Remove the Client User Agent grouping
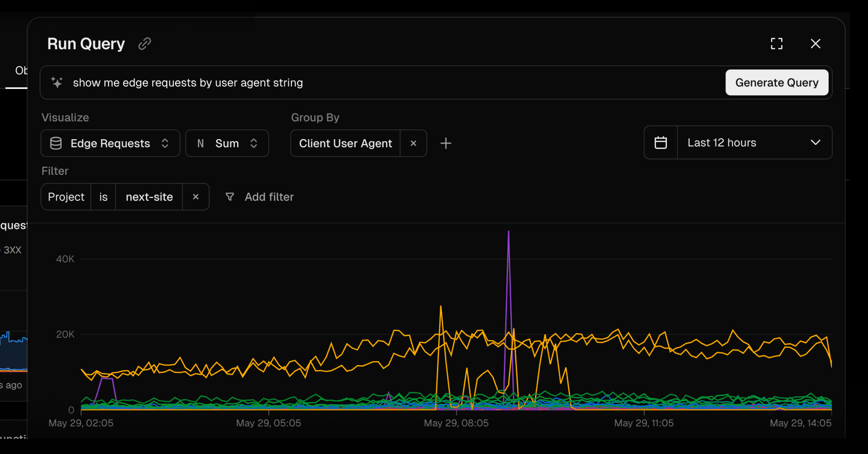The width and height of the screenshot is (868, 454). 413,143
